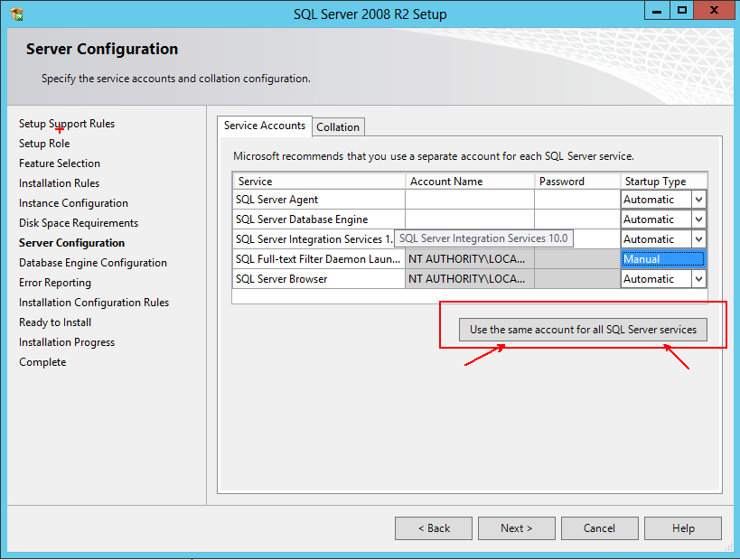Screen dimensions: 740x560
Task: Click Setup Support Rules step
Action: 67,124
